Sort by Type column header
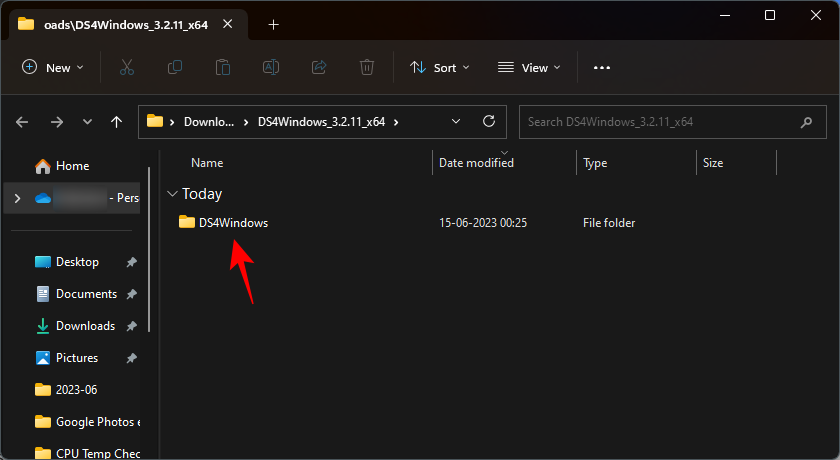 (x=595, y=163)
